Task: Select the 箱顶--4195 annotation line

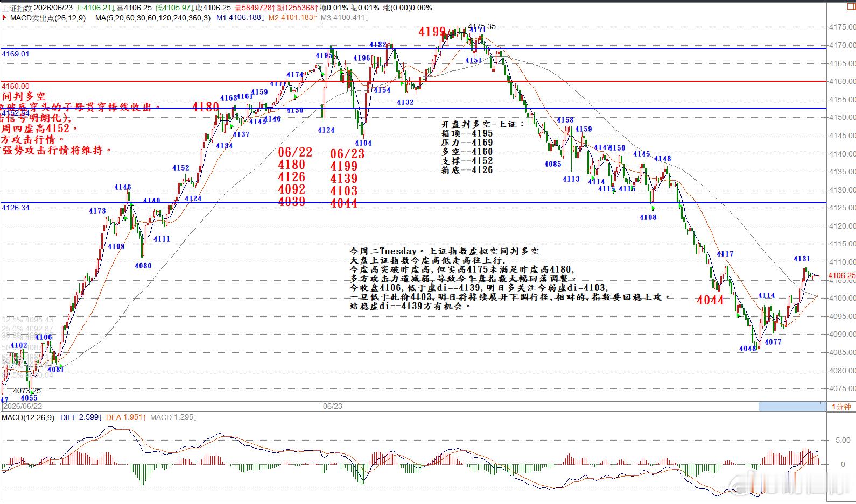Action: [467, 133]
